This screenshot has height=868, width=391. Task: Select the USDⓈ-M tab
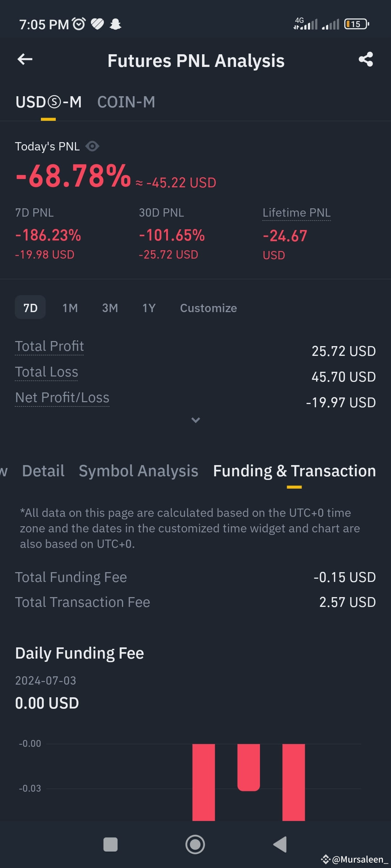pyautogui.click(x=49, y=102)
